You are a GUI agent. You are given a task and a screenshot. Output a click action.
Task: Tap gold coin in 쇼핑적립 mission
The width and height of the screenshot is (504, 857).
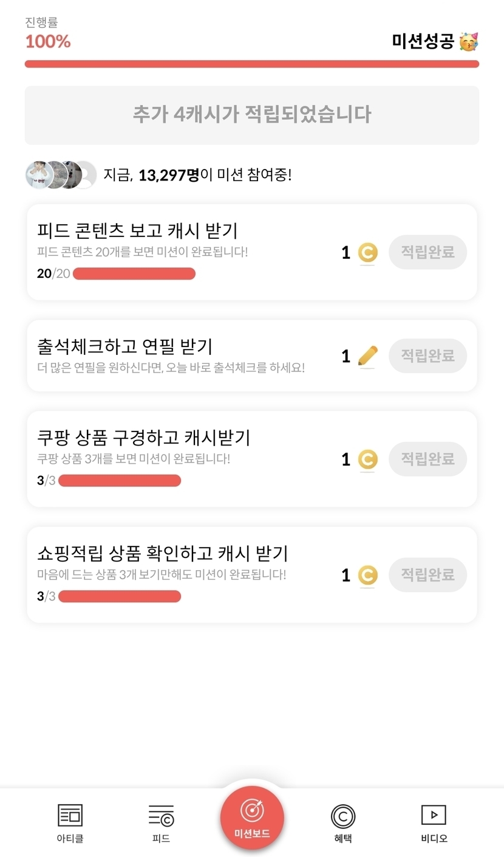[x=367, y=574]
